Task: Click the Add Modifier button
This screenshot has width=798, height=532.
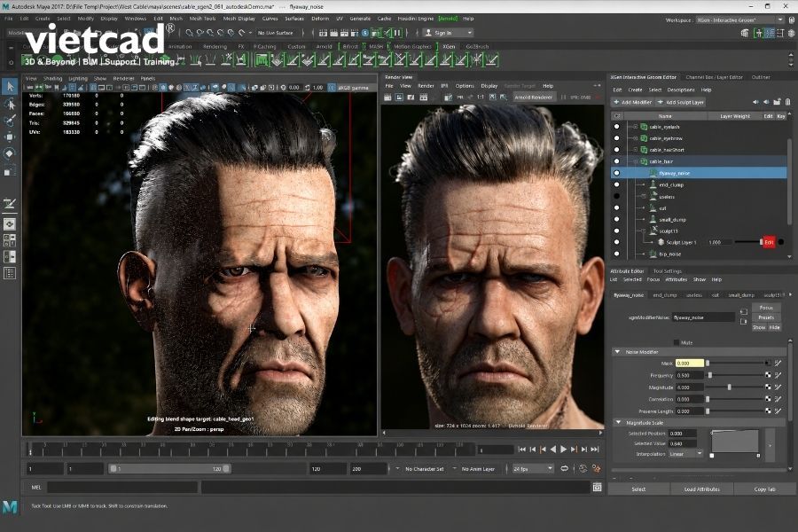Action: point(632,102)
